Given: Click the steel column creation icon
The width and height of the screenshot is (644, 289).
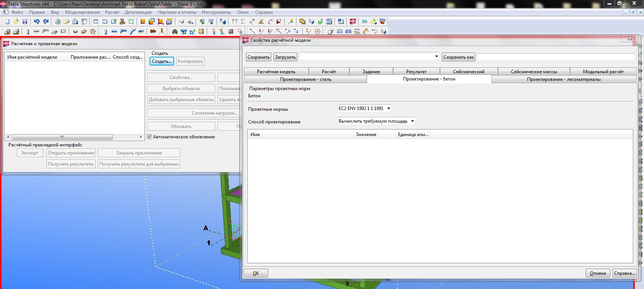Looking at the screenshot, I should pyautogui.click(x=105, y=31).
